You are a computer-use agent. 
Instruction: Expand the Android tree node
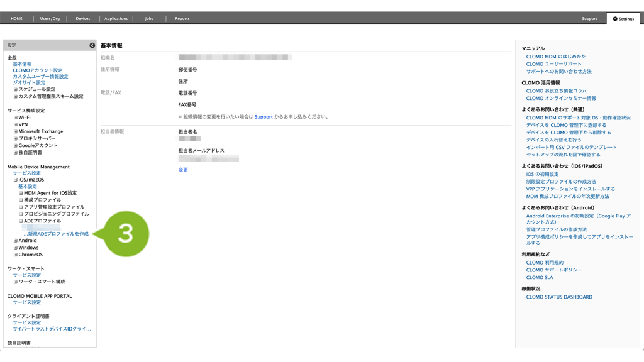[16, 241]
